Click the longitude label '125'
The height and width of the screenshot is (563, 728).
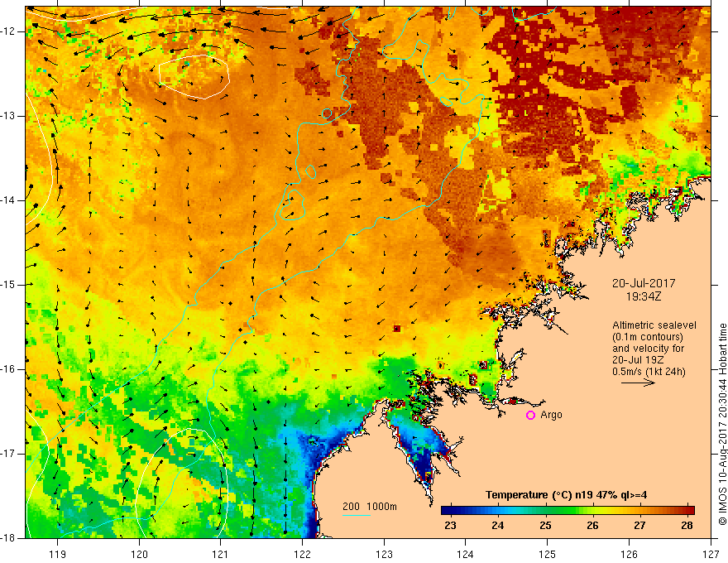click(548, 554)
